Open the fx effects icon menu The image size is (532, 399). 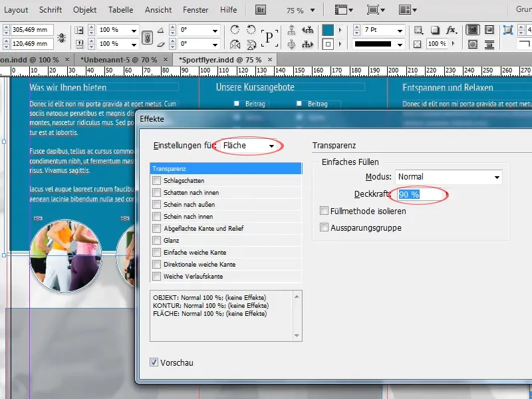tap(452, 30)
